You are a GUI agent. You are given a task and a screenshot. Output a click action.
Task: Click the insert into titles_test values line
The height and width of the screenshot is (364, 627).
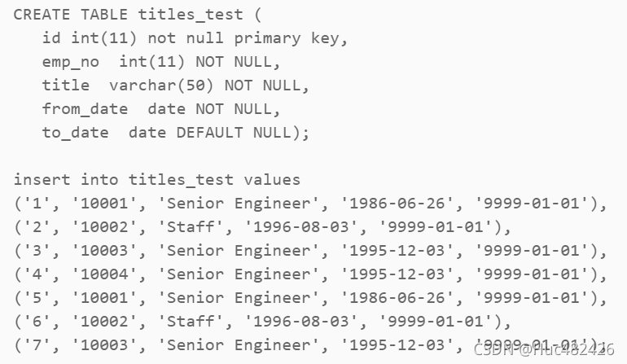coord(156,180)
